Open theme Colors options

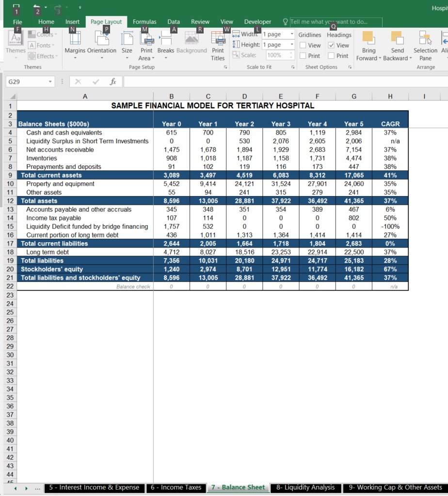point(43,34)
